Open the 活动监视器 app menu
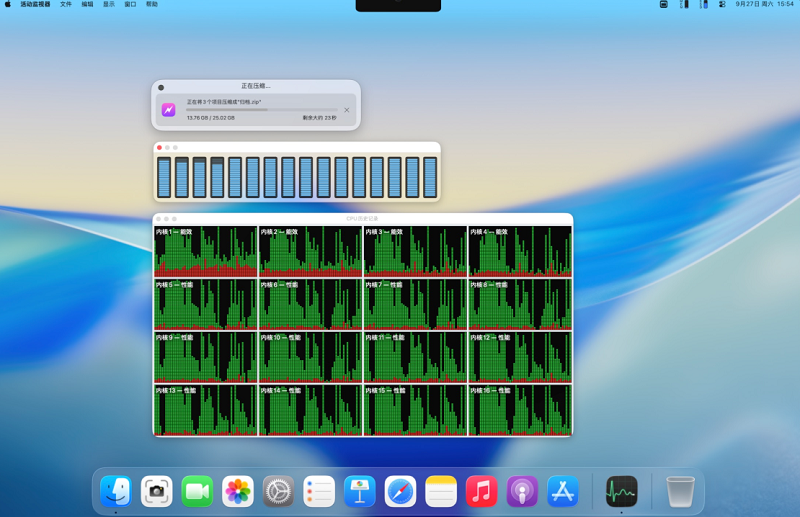The image size is (800, 517). click(x=35, y=4)
